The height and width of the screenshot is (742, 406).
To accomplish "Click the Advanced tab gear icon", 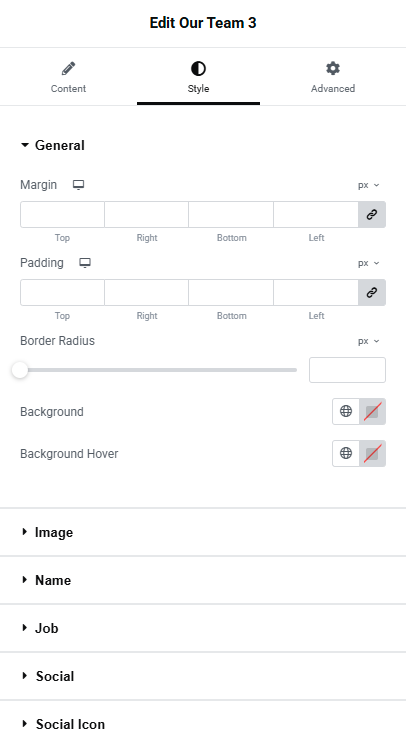I will 333,69.
